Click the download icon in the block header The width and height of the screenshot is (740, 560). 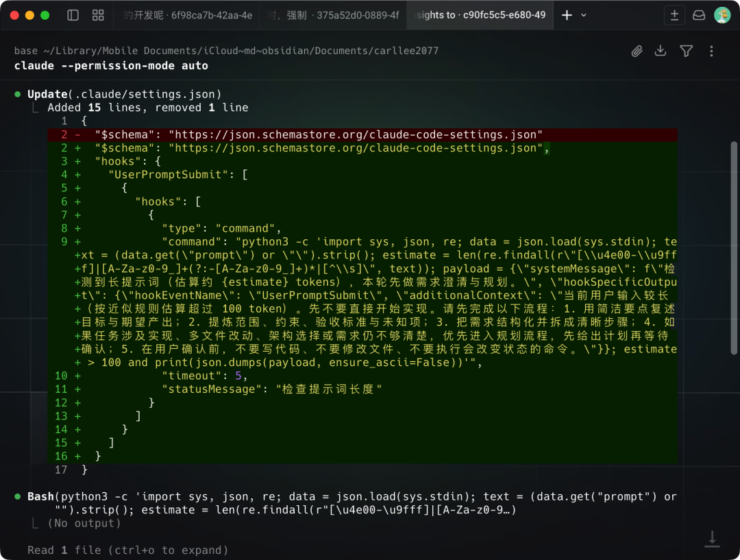click(x=661, y=51)
